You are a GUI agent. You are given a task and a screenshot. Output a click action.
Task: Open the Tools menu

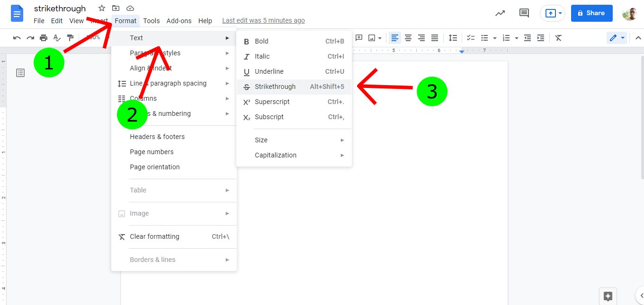pyautogui.click(x=151, y=20)
